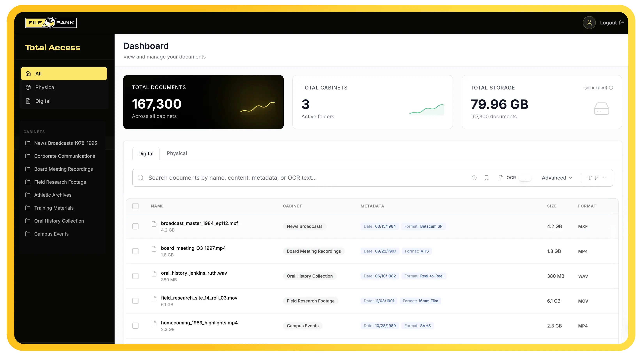
Task: Expand the Advanced search dropdown
Action: pyautogui.click(x=557, y=178)
